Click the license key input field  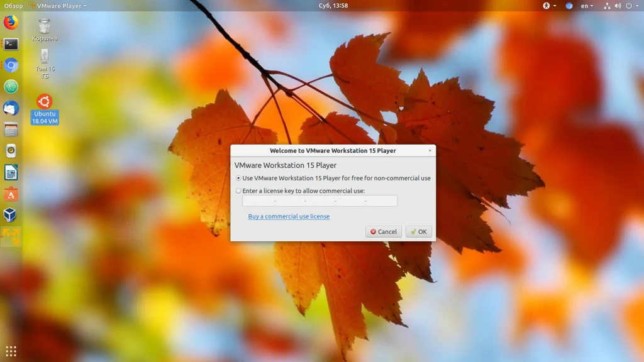click(x=320, y=200)
